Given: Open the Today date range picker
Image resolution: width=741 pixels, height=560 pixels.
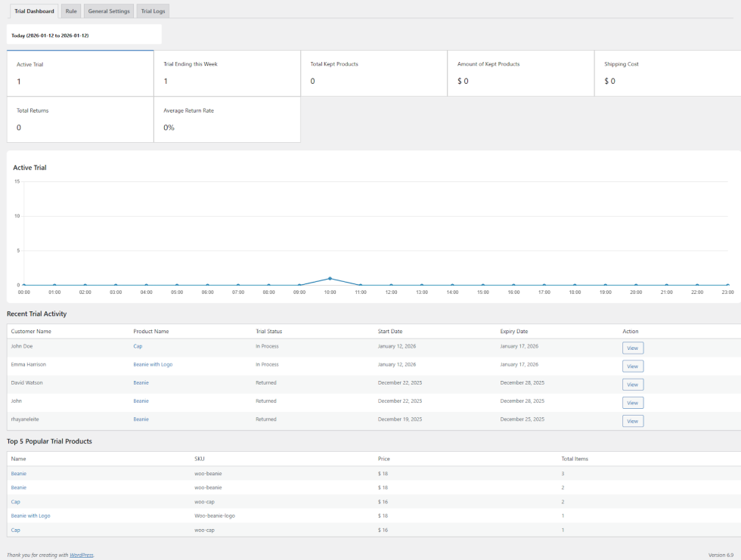Looking at the screenshot, I should pos(84,35).
